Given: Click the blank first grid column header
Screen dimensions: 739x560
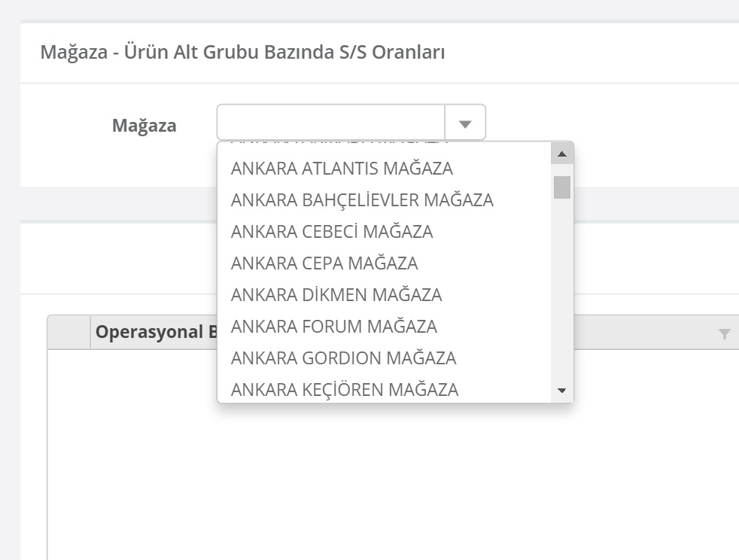Looking at the screenshot, I should 69,333.
